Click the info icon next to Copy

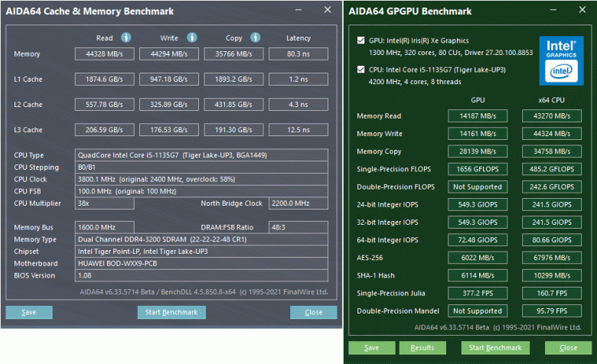pos(257,37)
